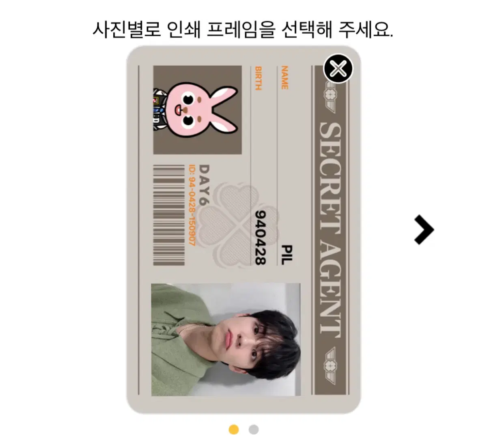Click the SECRET AGENT title banner
This screenshot has width=487, height=448.
click(x=330, y=230)
